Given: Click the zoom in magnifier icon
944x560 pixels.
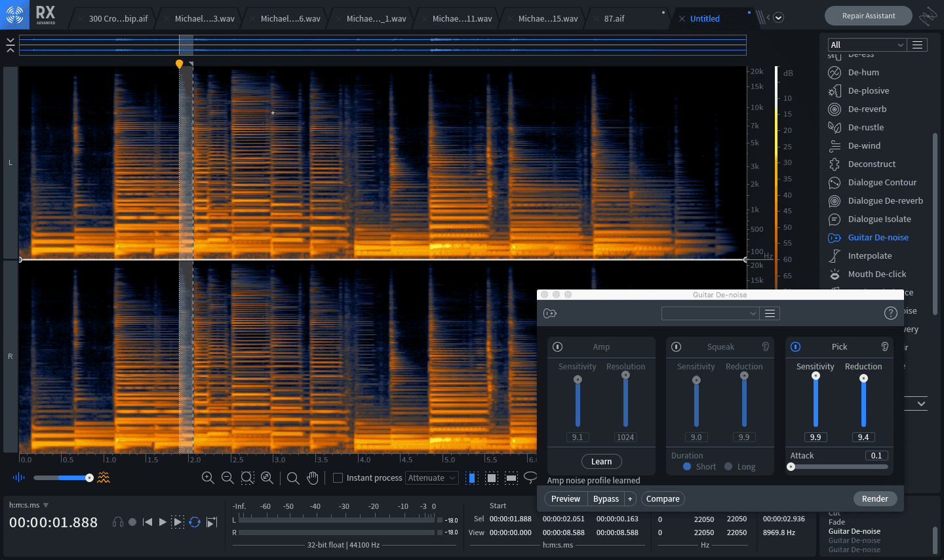Looking at the screenshot, I should [x=208, y=478].
